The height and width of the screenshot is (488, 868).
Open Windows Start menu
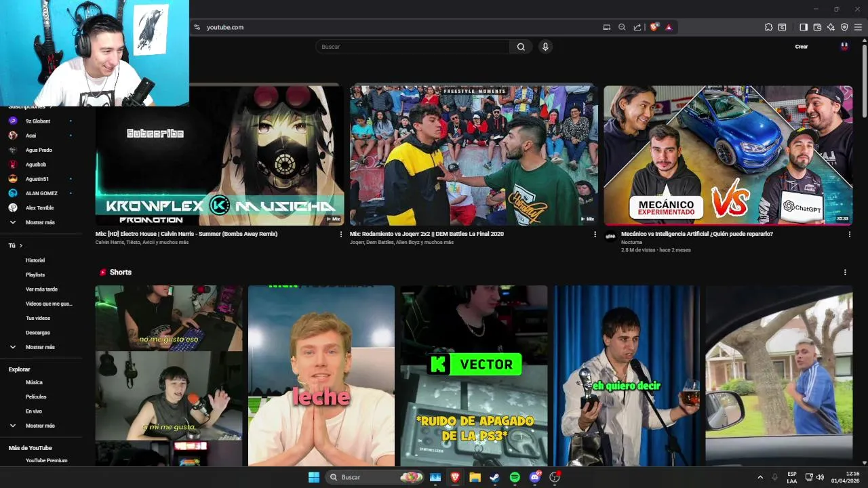(x=314, y=477)
